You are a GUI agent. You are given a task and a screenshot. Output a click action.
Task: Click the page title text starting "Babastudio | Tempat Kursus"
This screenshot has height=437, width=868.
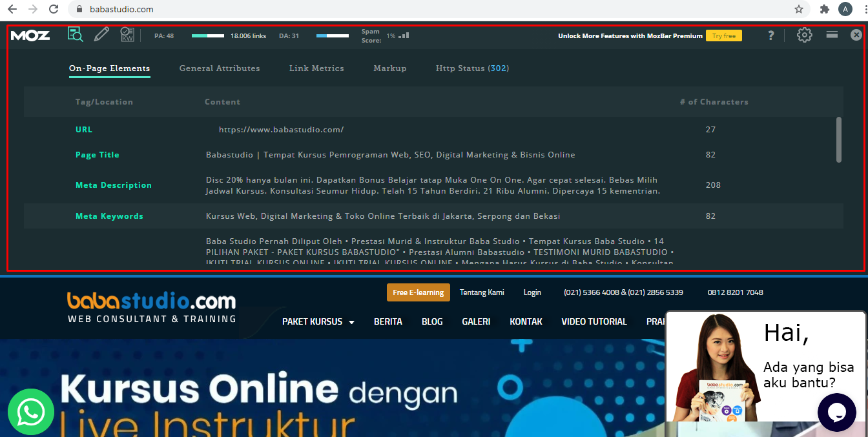pos(390,155)
